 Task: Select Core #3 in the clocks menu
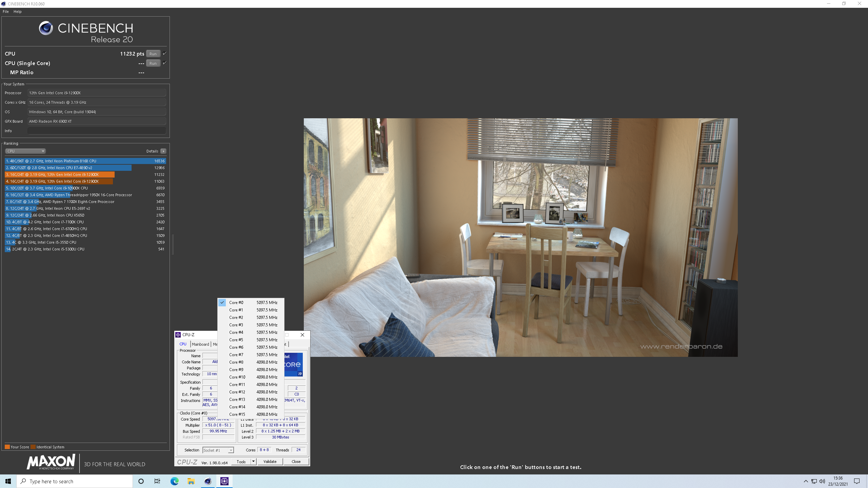click(251, 325)
